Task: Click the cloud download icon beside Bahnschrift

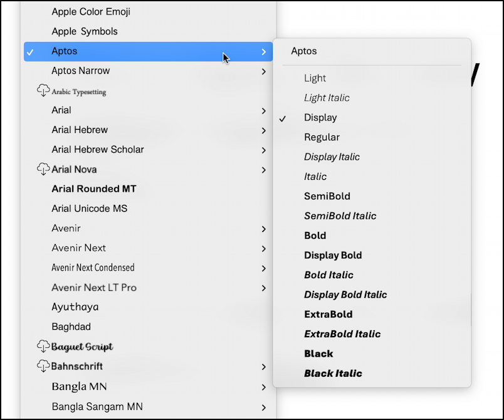Action: pyautogui.click(x=43, y=366)
